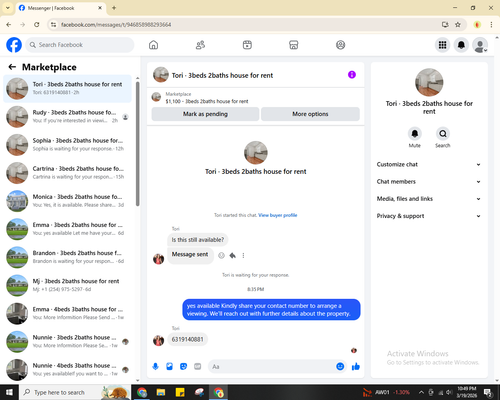Open the Notifications bell in header
The height and width of the screenshot is (400, 500).
coord(461,45)
